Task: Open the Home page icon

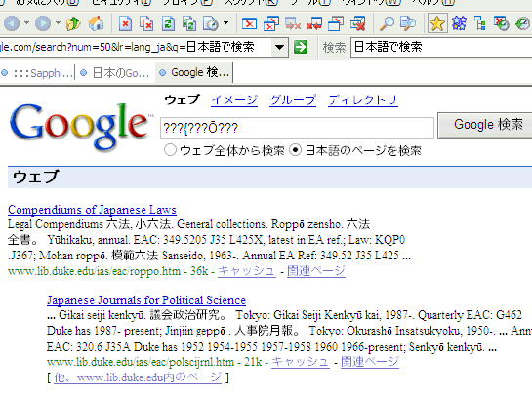Action: coord(96,23)
